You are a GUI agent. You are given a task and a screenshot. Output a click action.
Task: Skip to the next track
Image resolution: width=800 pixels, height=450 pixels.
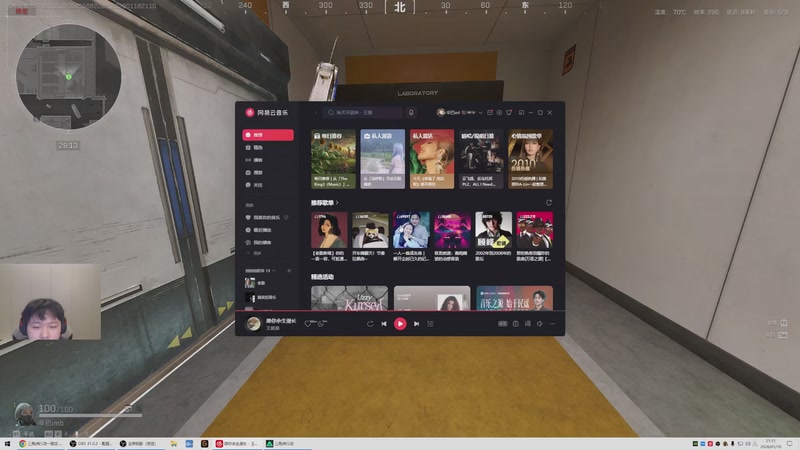pos(416,323)
